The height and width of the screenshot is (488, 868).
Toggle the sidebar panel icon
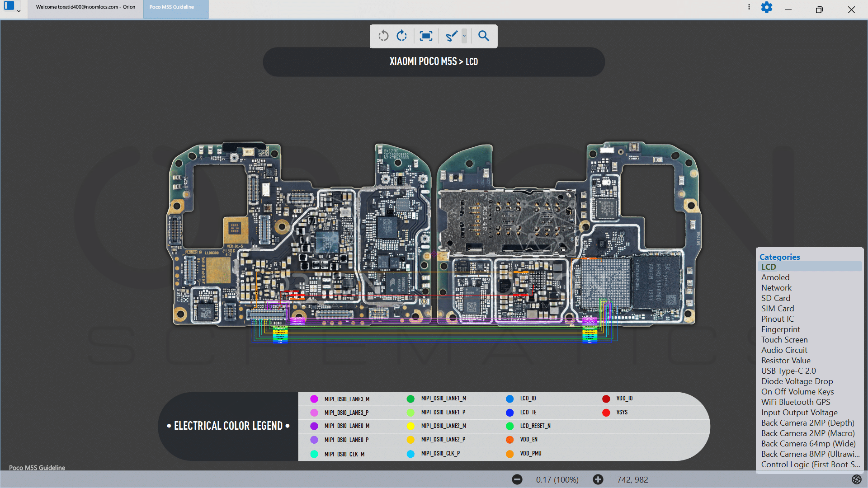9,6
